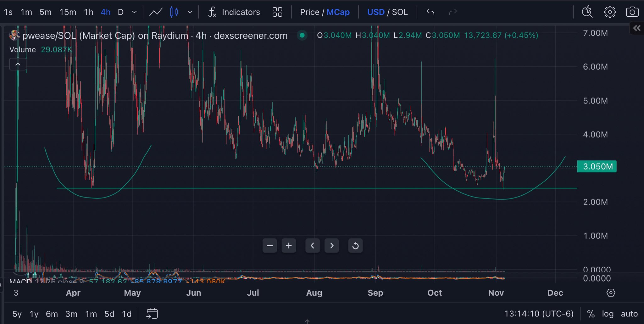Screen dimensions: 644x324
Task: Switch chart to MCap mode
Action: point(338,12)
